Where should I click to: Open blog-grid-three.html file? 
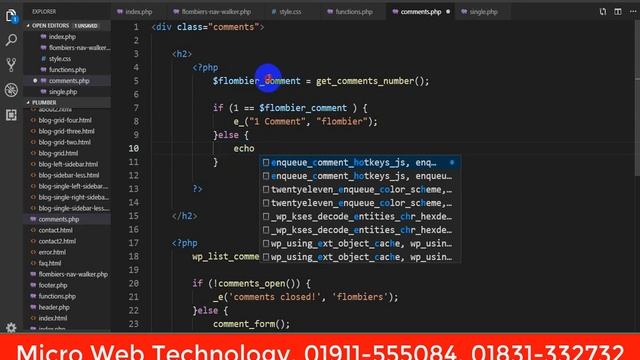point(67,131)
